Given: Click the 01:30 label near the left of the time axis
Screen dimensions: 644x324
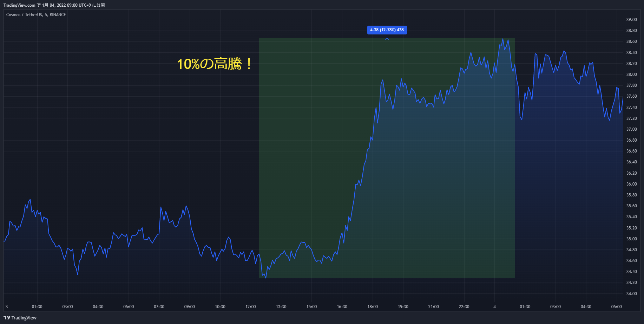Looking at the screenshot, I should click(x=37, y=307).
